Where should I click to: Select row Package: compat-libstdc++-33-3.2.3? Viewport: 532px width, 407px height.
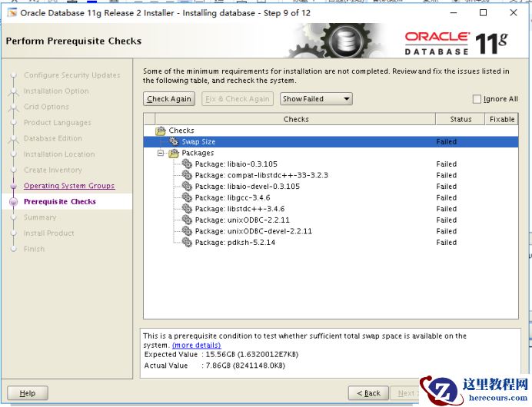[x=331, y=175]
